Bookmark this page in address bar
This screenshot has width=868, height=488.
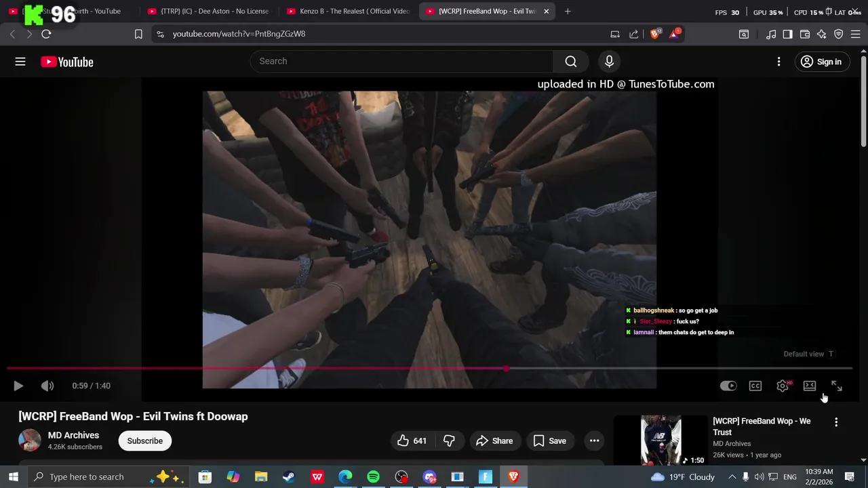click(138, 34)
